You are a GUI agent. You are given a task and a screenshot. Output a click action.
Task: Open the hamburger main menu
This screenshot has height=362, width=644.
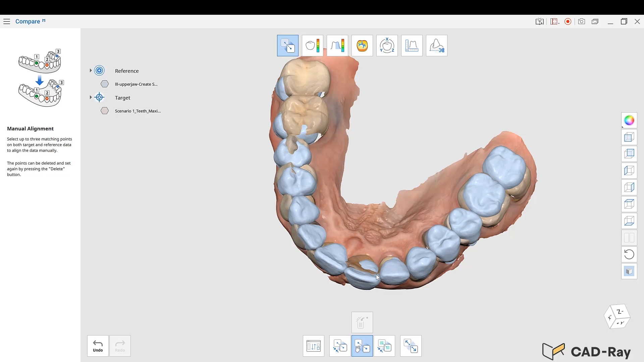pyautogui.click(x=7, y=21)
